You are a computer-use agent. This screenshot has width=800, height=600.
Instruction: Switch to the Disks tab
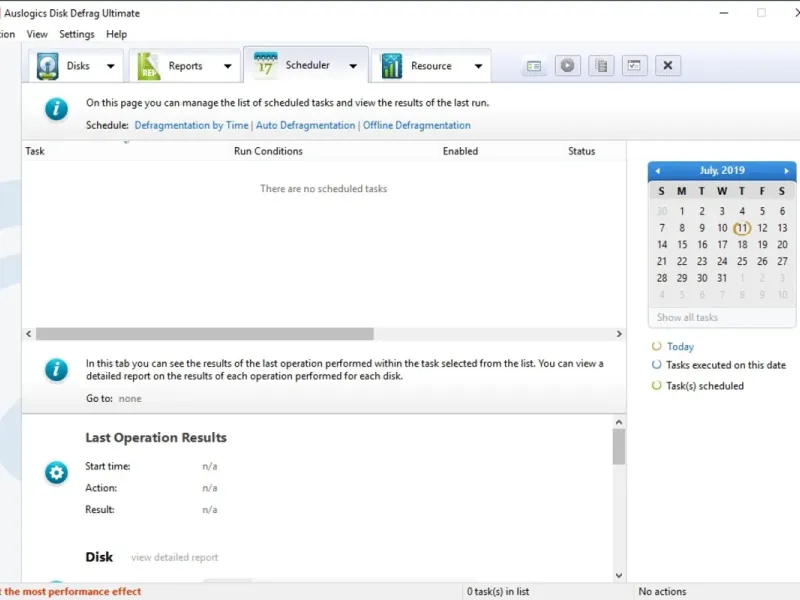[x=78, y=66]
